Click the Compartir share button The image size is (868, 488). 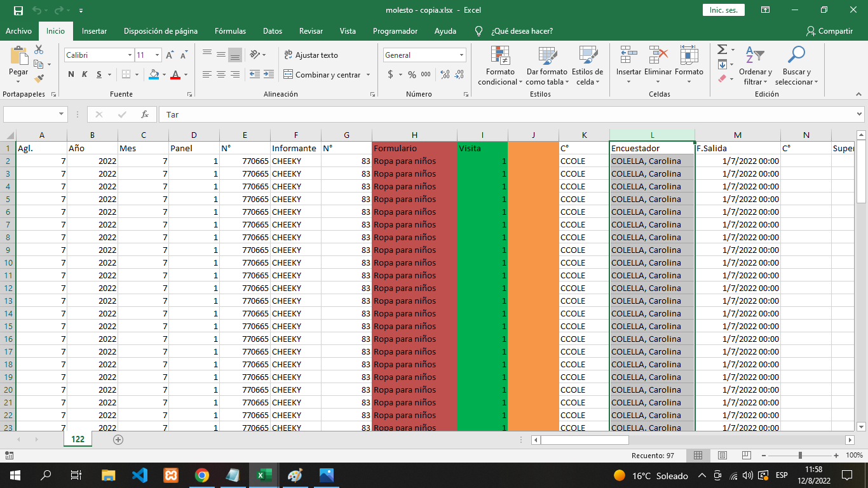click(829, 31)
